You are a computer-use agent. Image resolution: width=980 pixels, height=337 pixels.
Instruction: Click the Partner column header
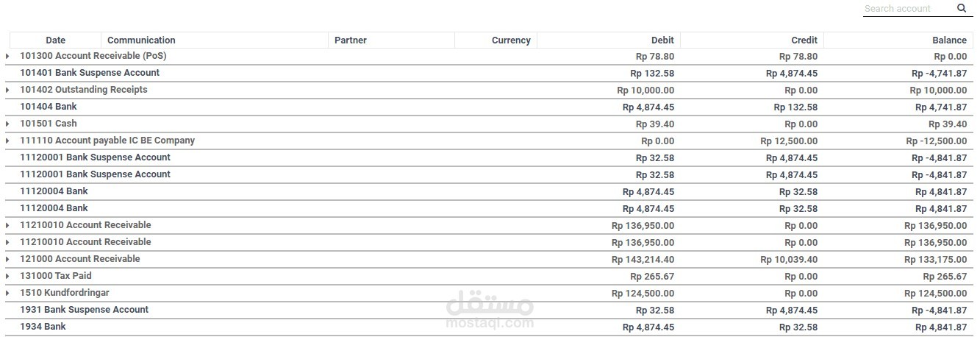pyautogui.click(x=351, y=40)
